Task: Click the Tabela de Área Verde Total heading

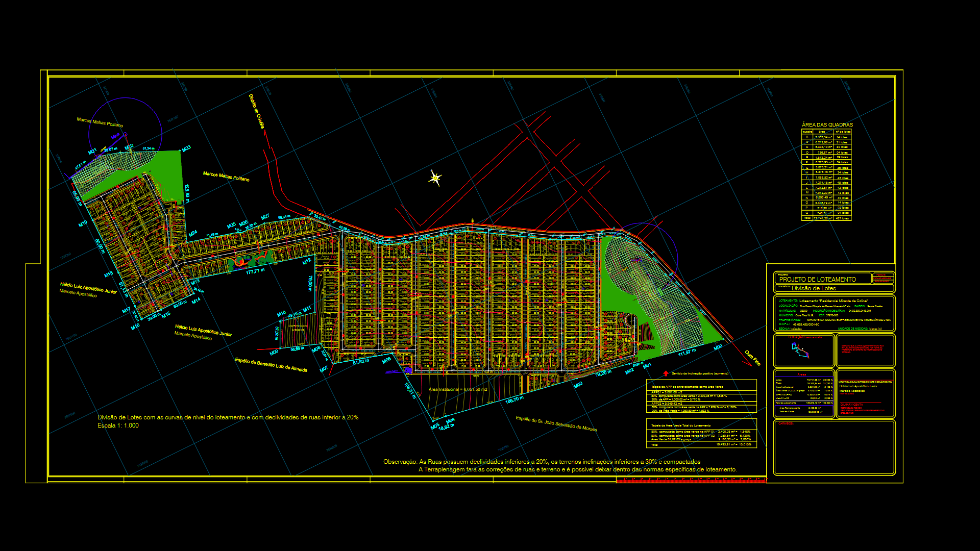Action: tap(680, 425)
